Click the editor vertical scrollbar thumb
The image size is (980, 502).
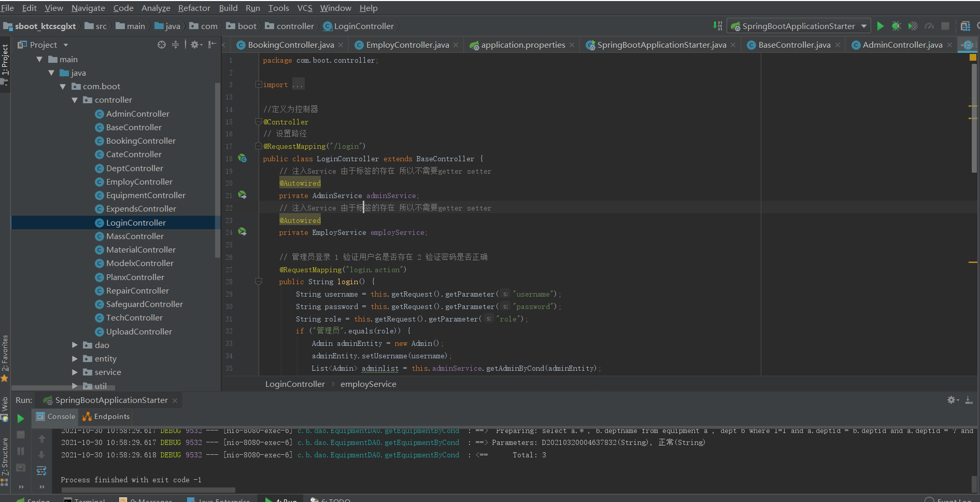(974, 117)
